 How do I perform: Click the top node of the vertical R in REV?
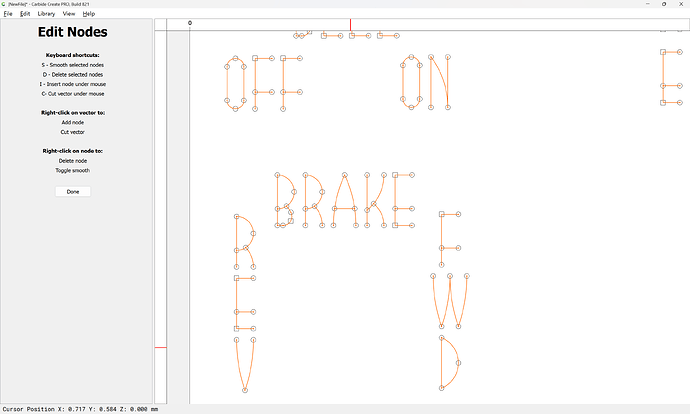(x=236, y=216)
